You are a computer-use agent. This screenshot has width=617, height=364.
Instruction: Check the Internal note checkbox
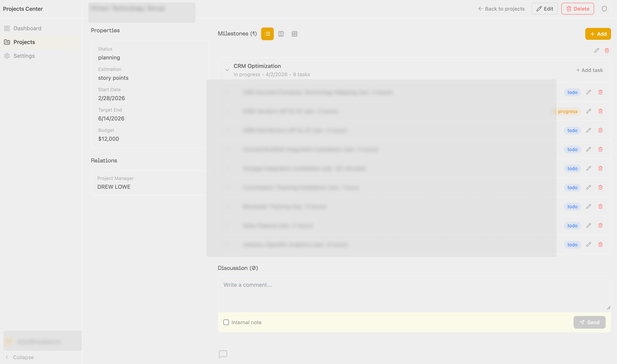click(226, 322)
